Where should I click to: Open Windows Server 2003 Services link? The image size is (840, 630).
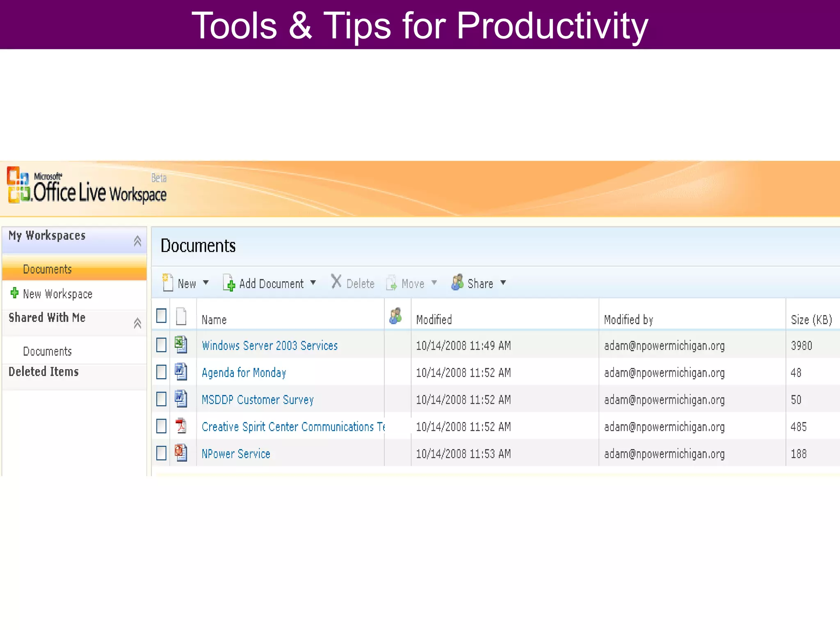click(x=269, y=346)
